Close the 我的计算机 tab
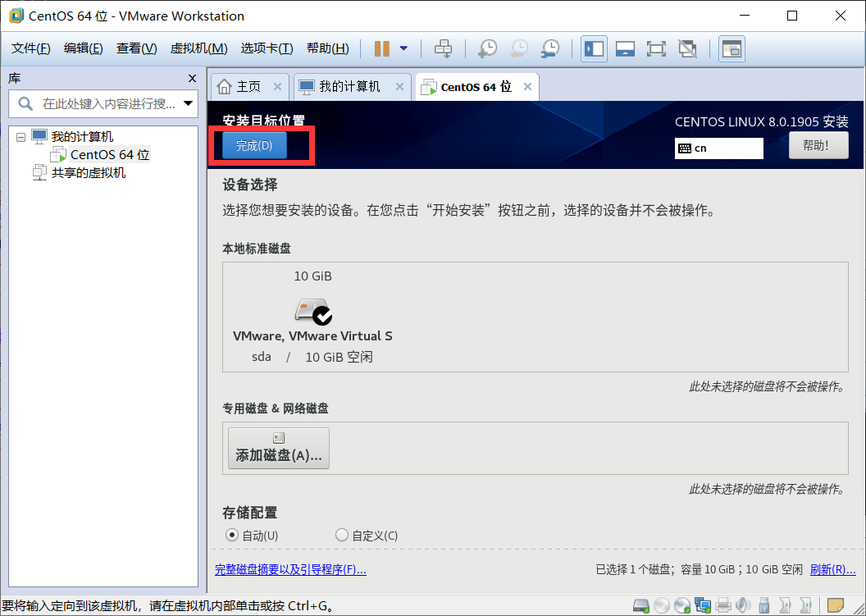The width and height of the screenshot is (866, 616). [399, 87]
